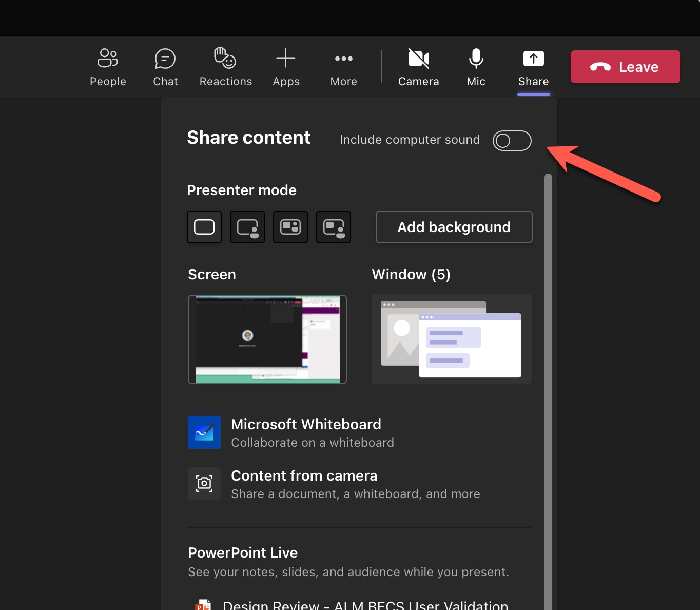This screenshot has height=610, width=700.
Task: Select the Standout presenter mode
Action: pyautogui.click(x=247, y=227)
